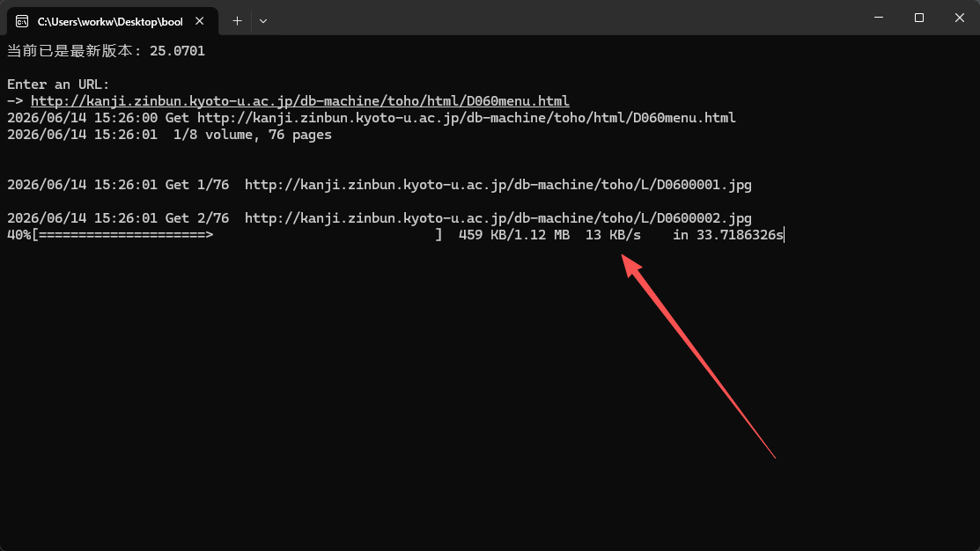Close the current terminal tab
The width and height of the screenshot is (980, 551).
(x=199, y=21)
